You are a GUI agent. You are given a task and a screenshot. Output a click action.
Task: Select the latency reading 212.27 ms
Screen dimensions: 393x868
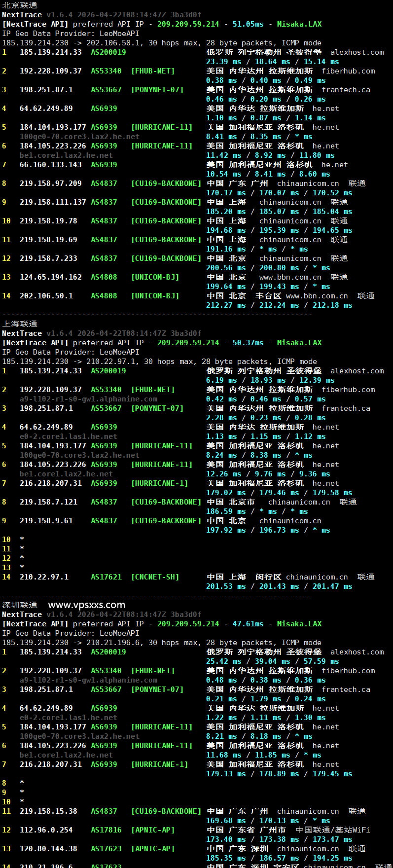226,305
